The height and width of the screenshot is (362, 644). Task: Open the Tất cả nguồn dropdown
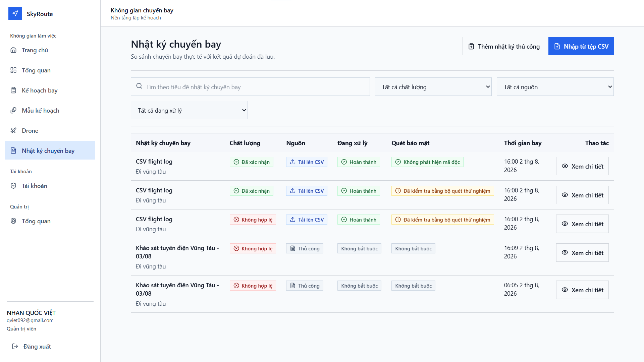555,87
